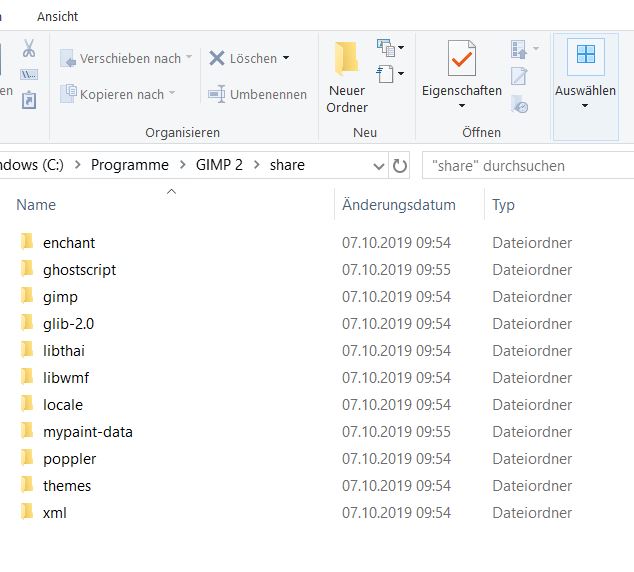Sort by the Name column header
634x572 pixels.
click(x=36, y=205)
